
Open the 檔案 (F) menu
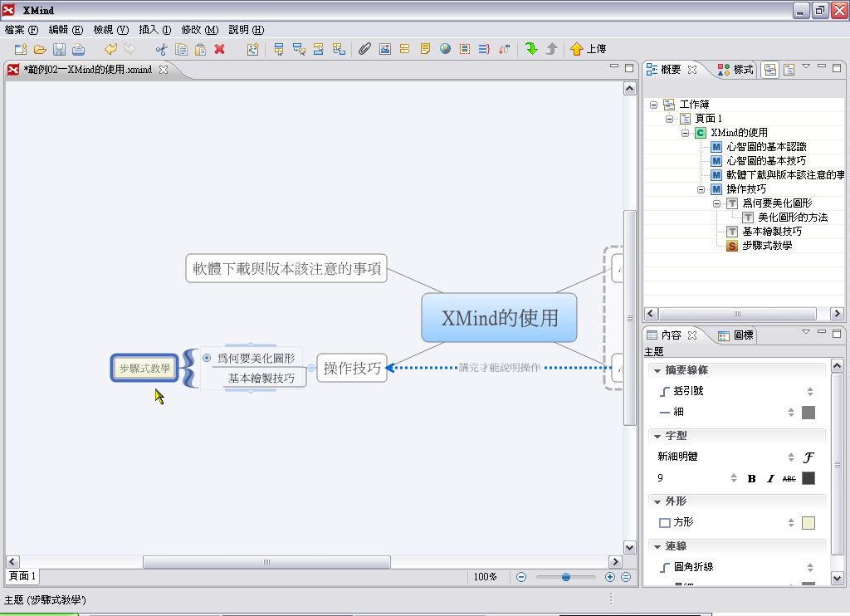(21, 30)
